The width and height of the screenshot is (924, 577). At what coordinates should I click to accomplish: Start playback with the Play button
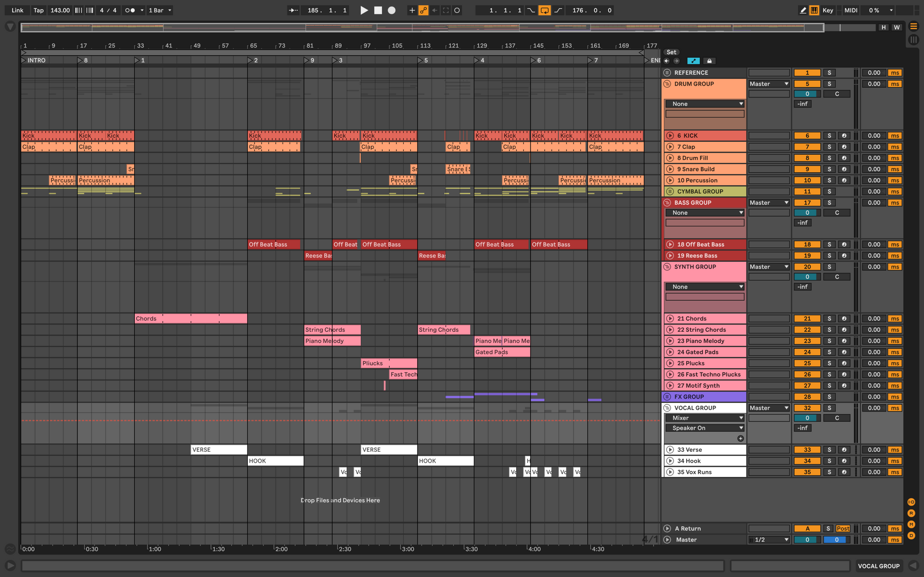tap(364, 10)
